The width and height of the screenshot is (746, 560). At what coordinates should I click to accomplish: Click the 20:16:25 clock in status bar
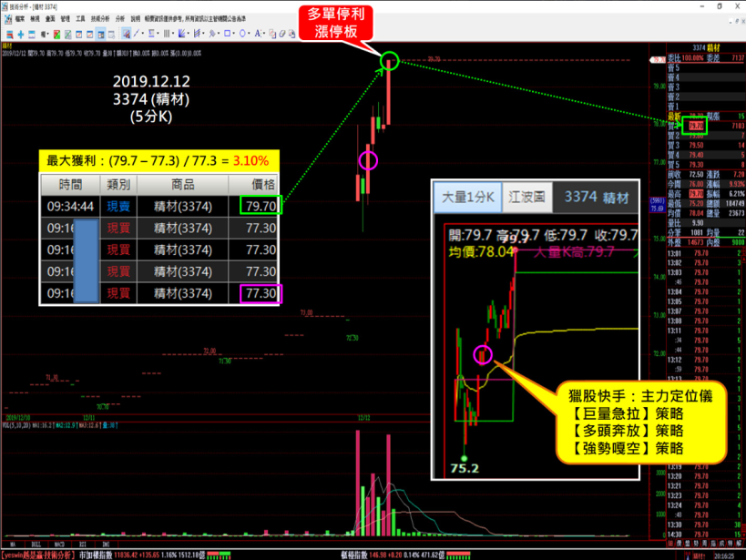723,555
